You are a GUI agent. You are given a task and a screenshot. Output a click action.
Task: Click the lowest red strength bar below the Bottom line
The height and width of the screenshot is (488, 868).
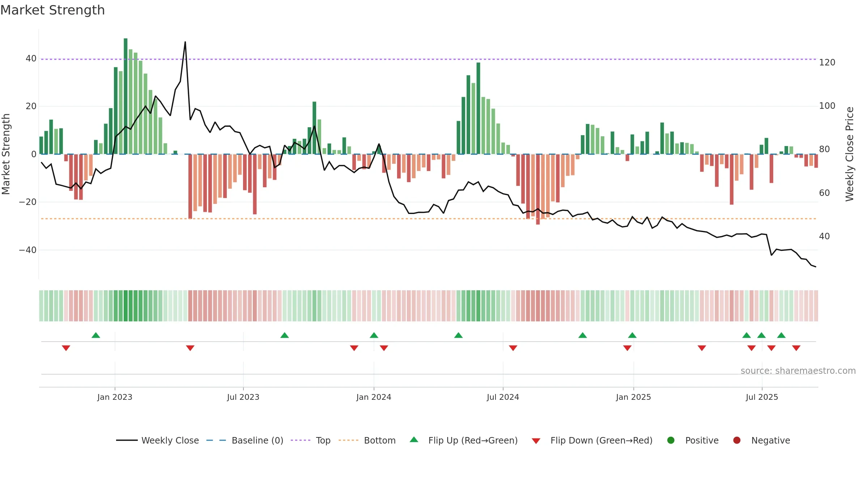click(x=538, y=189)
